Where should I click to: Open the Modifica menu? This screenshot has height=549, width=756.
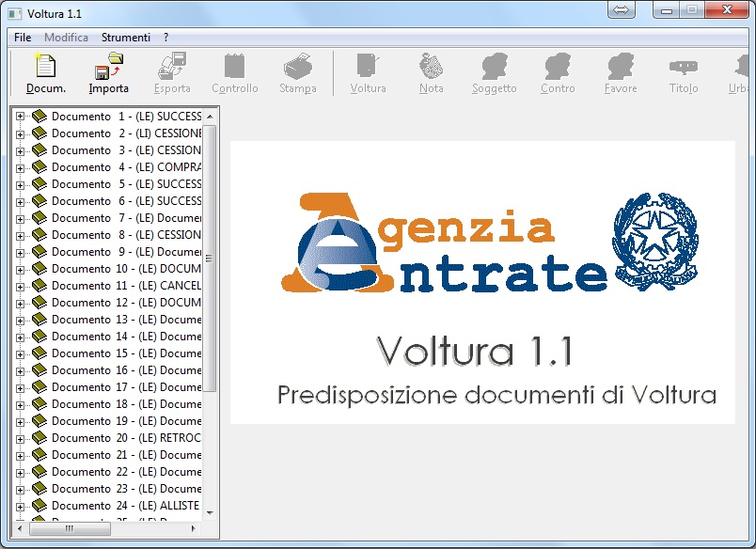coord(66,37)
